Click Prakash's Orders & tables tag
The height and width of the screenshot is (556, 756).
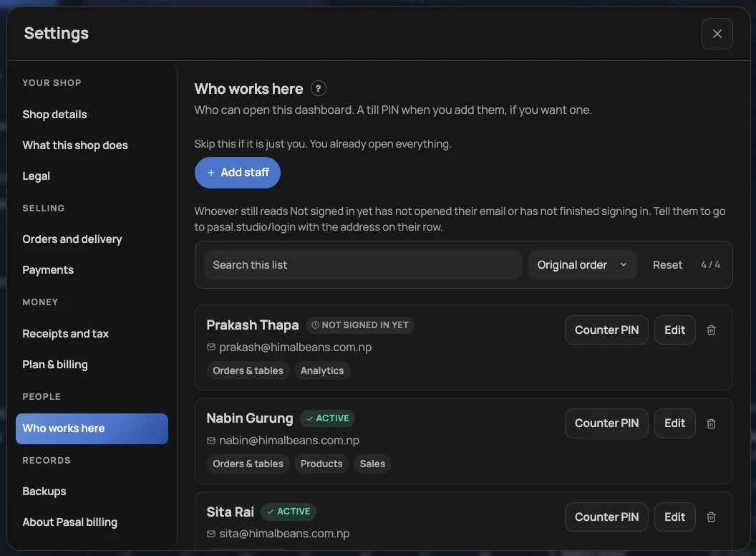(x=248, y=370)
